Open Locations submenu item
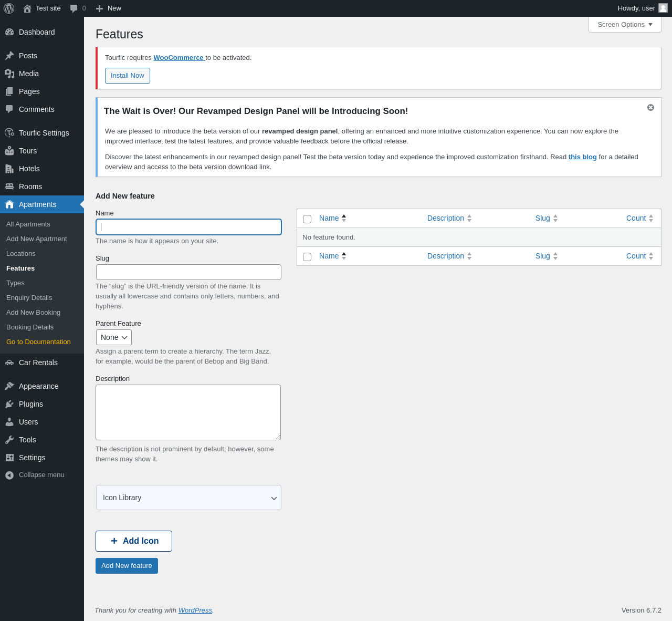672x621 pixels. [x=21, y=253]
